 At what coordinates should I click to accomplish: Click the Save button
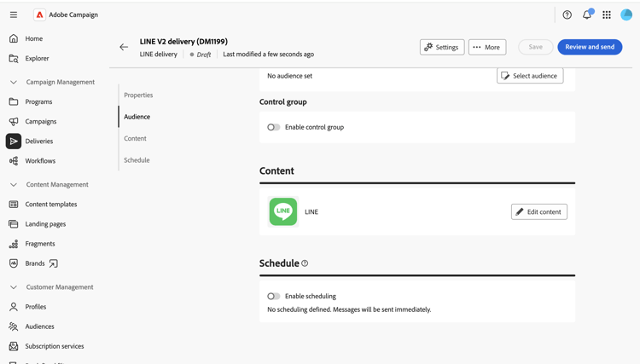(x=536, y=47)
